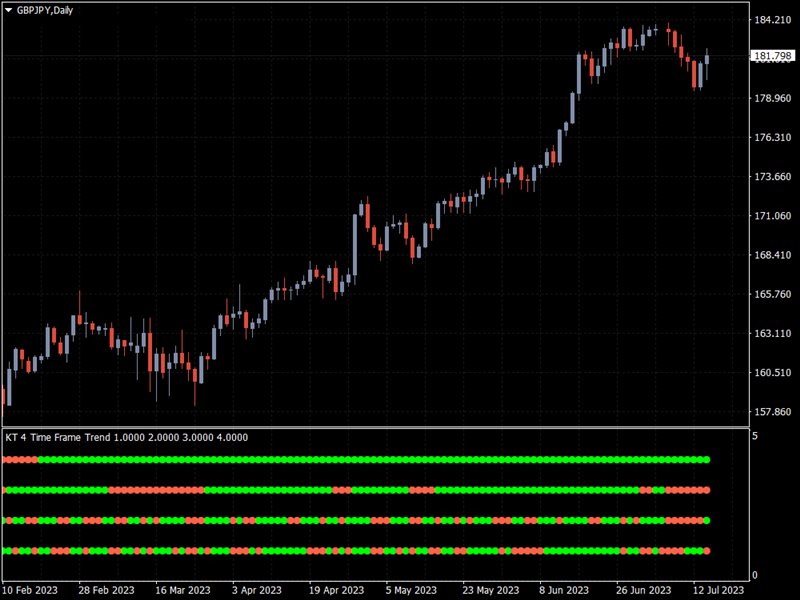Click the 171.060 price axis label
The height and width of the screenshot is (600, 800).
tap(772, 216)
